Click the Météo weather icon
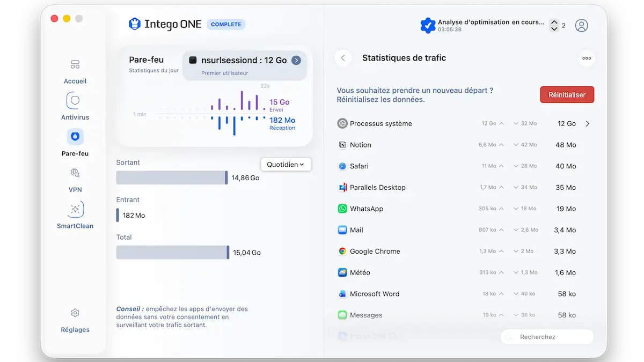 (342, 272)
